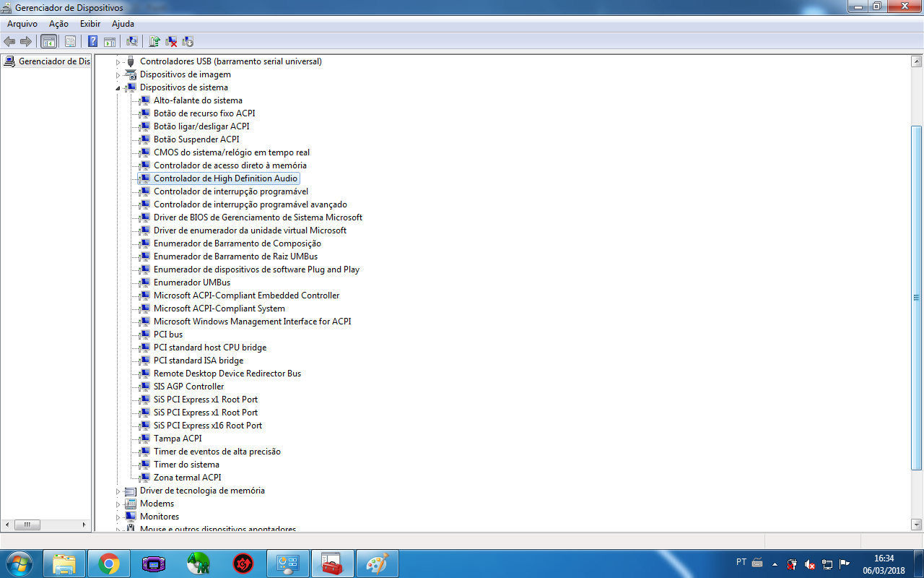Select PCI standard host CPU bridge
Screen dimensions: 924x578
[210, 348]
